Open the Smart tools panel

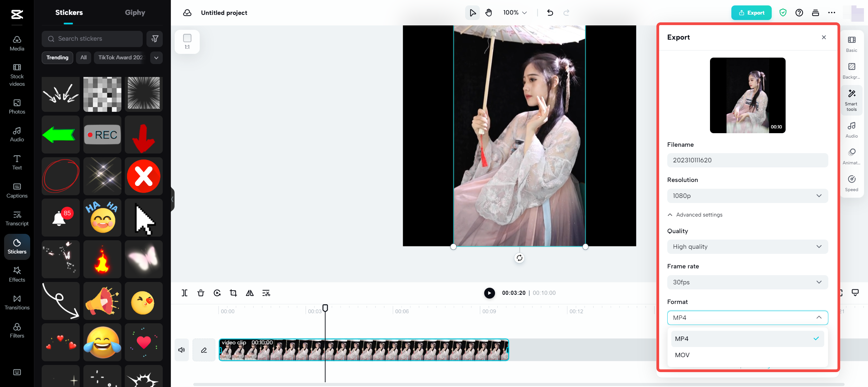pos(851,99)
